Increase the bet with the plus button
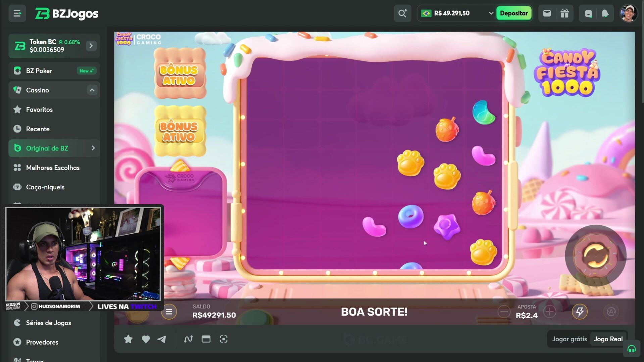Viewport: 644px width, 362px height. tap(549, 312)
